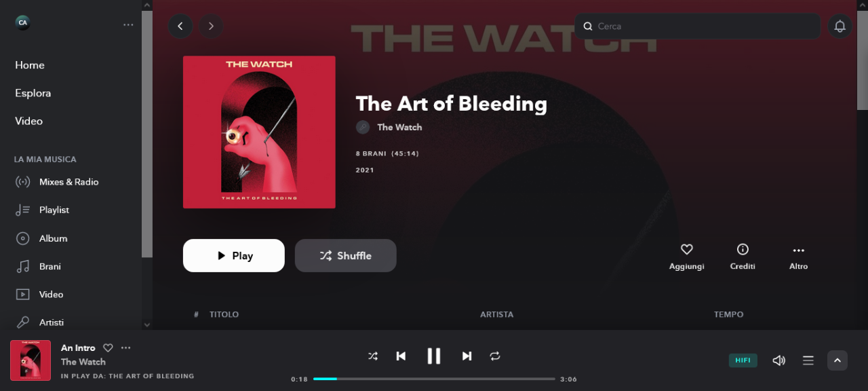
Task: Open profile menu three dots in sidebar
Action: point(128,24)
